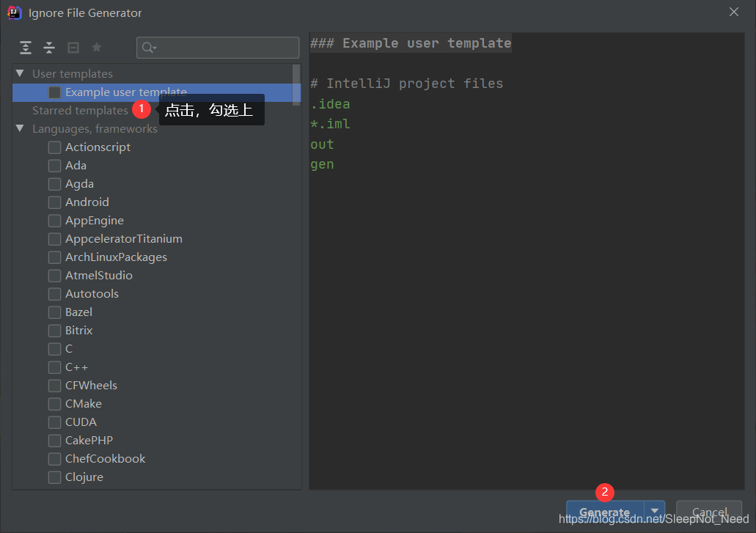Check the ArchLinuxPackages checkbox

[x=54, y=257]
